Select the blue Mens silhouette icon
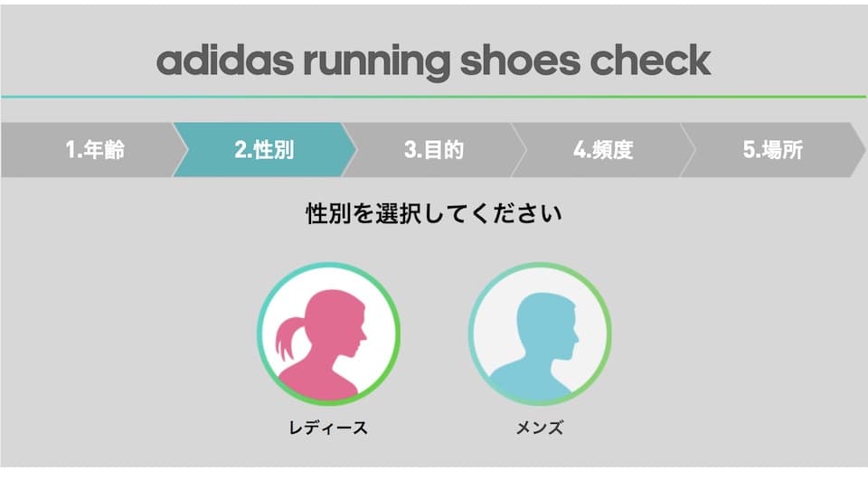868x488 pixels. tap(540, 333)
